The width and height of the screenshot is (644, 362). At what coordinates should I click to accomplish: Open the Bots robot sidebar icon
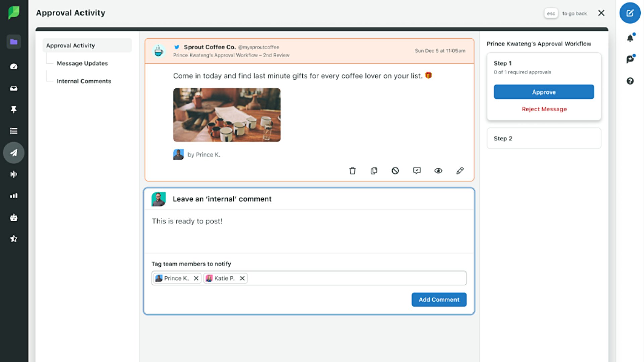tap(14, 218)
